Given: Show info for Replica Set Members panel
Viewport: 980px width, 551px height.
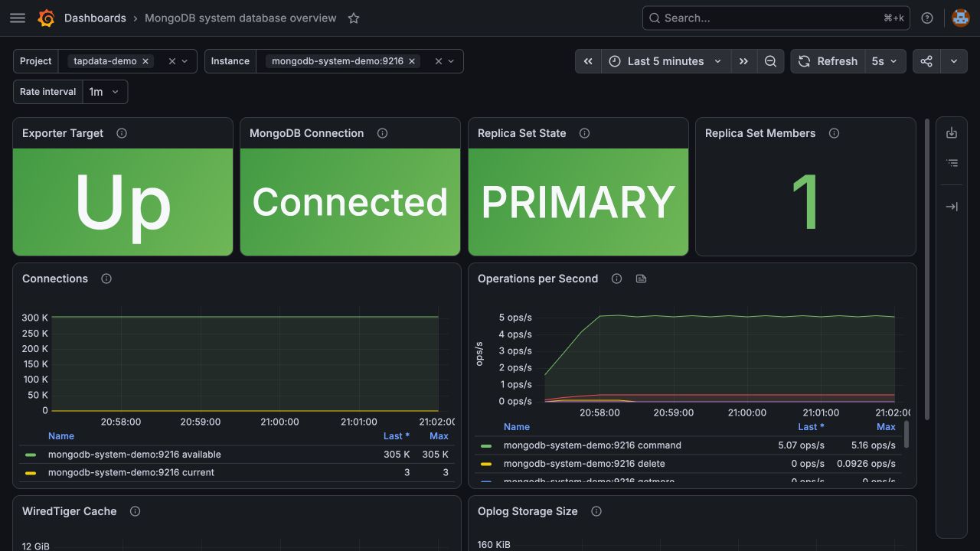Looking at the screenshot, I should point(834,133).
